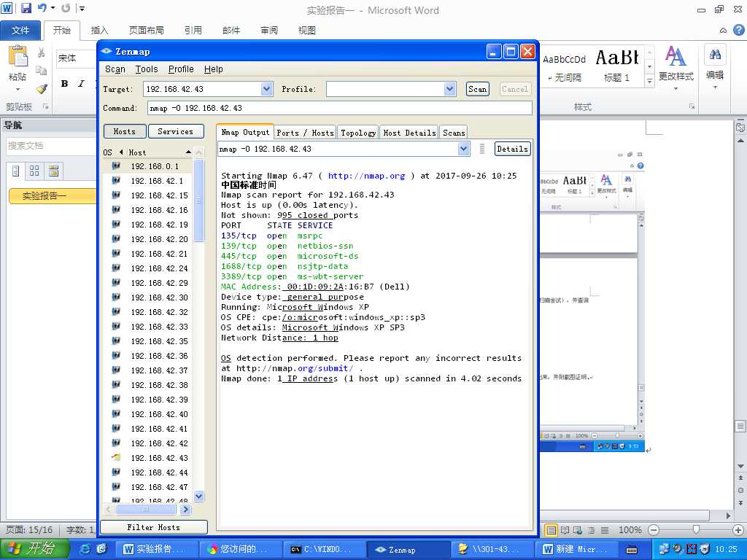Open Internet Explorer quick launch icon
This screenshot has height=560, width=747.
[85, 549]
